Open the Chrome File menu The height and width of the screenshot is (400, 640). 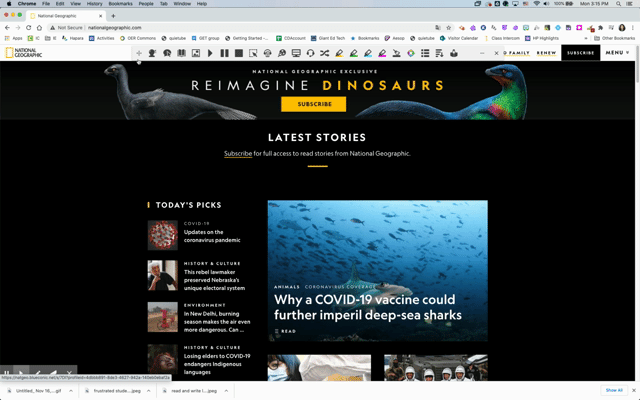point(46,4)
